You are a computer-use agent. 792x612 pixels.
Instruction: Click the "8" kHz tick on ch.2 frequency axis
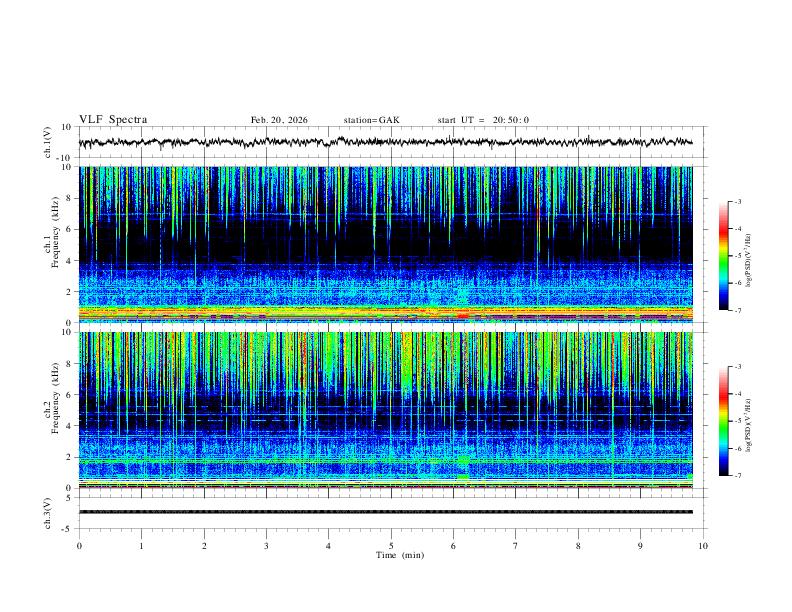[x=70, y=364]
